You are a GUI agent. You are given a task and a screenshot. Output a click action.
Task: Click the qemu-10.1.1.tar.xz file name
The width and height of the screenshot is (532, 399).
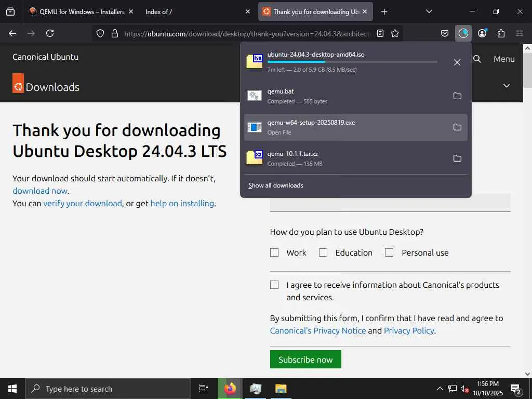(292, 154)
